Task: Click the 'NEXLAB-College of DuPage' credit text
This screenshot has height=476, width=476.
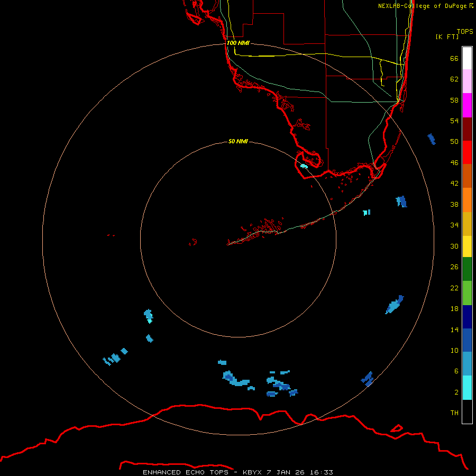Action: coord(422,6)
